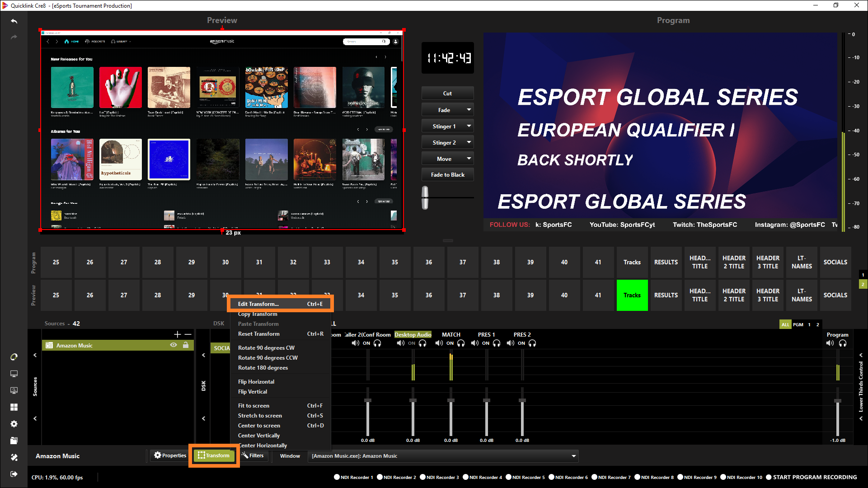The height and width of the screenshot is (488, 868).
Task: Mute the Program output speaker icon
Action: pyautogui.click(x=830, y=343)
